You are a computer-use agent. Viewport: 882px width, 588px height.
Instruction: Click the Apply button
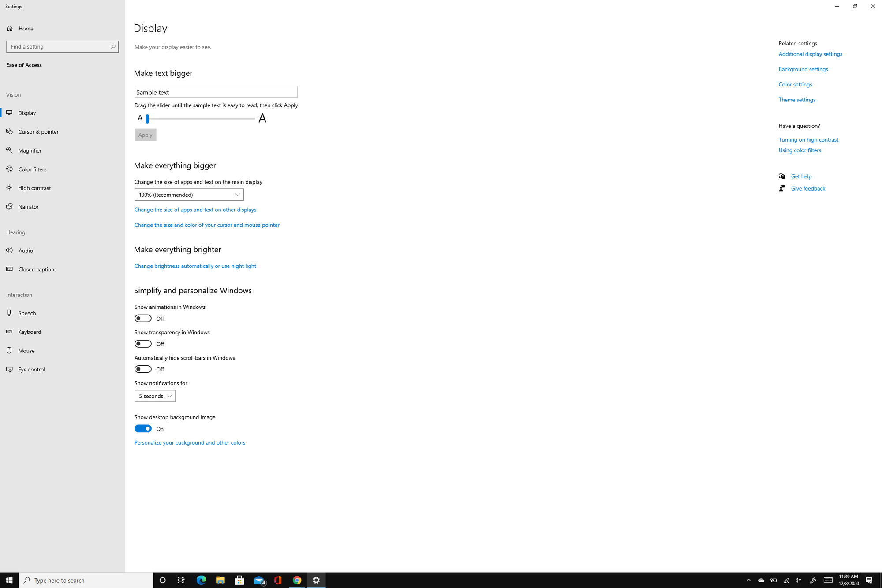(x=145, y=135)
